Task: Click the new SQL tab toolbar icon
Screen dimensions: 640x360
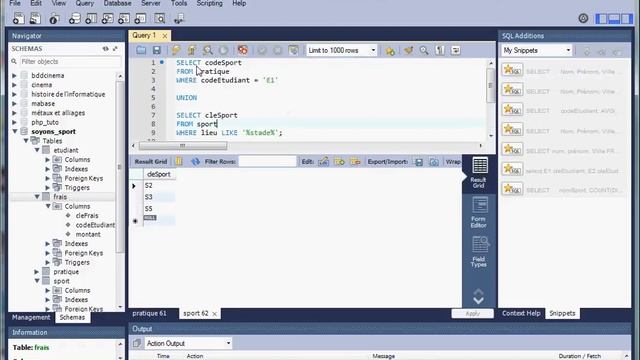Action: [19, 18]
